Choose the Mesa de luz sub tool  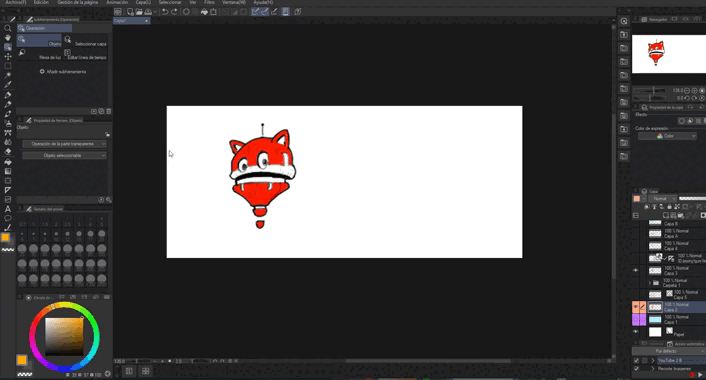point(40,54)
